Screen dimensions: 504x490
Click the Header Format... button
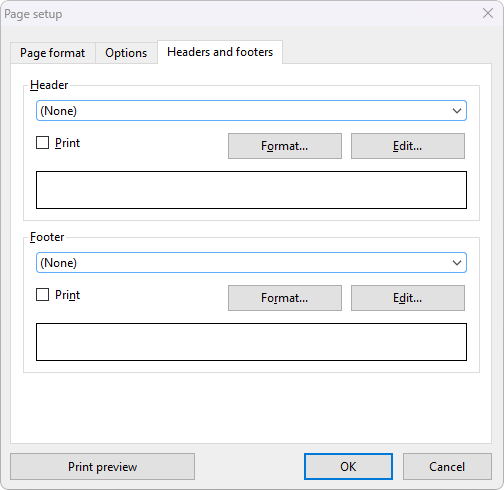(x=285, y=146)
